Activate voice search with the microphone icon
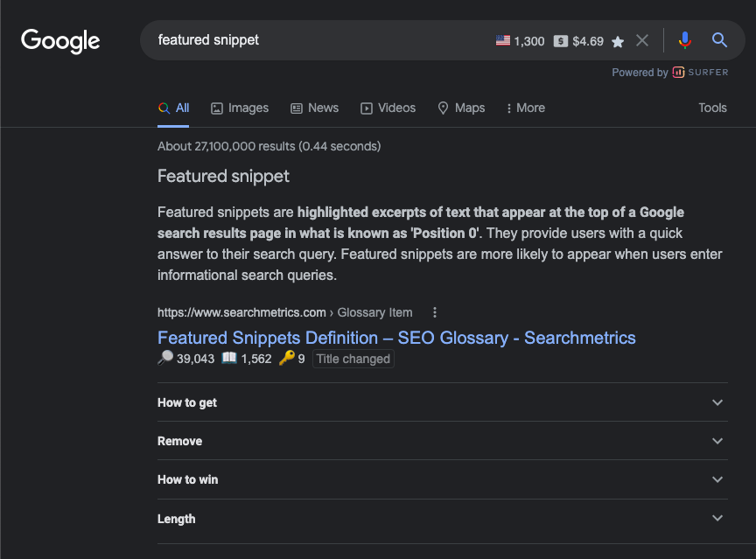Image resolution: width=756 pixels, height=559 pixels. pos(684,40)
